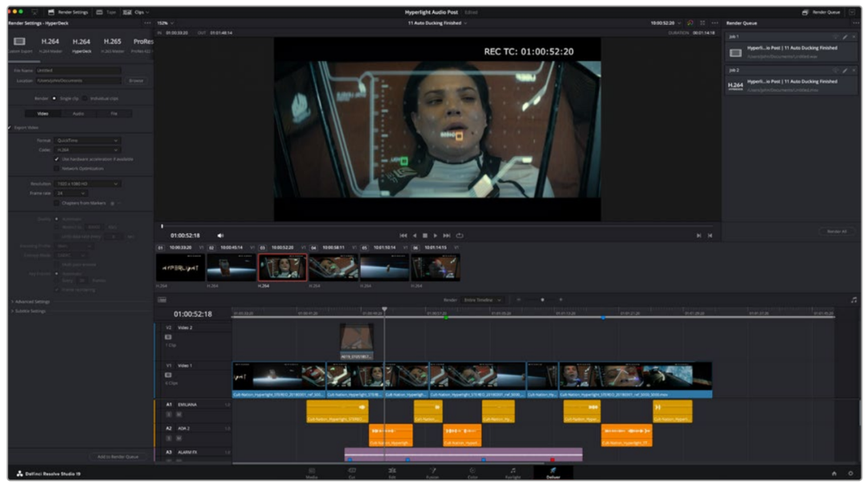Toggle Tape panel in top toolbar

(x=106, y=12)
